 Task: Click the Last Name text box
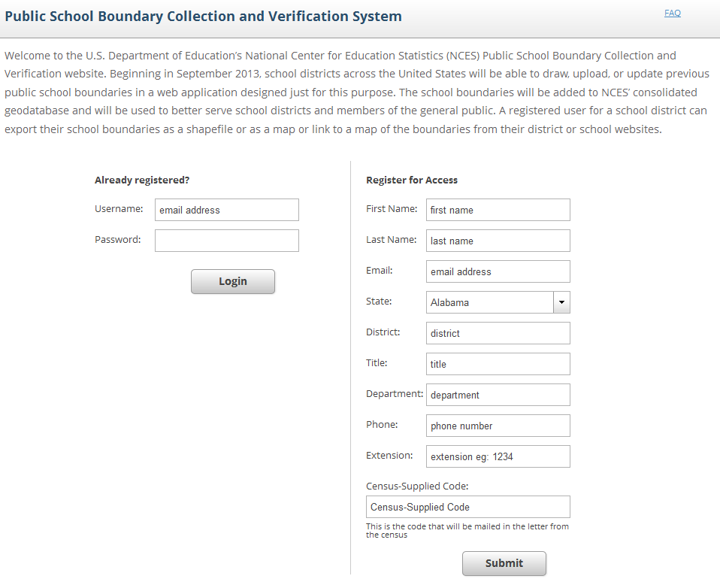pyautogui.click(x=498, y=241)
